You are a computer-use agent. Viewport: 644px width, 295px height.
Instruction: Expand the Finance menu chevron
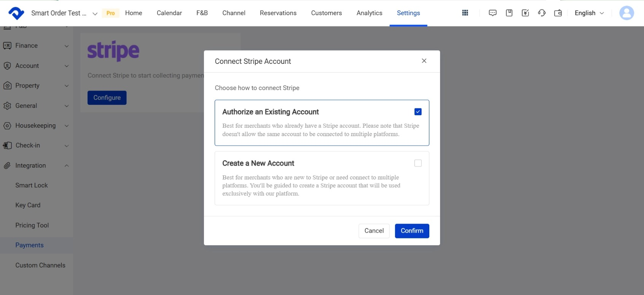(67, 46)
